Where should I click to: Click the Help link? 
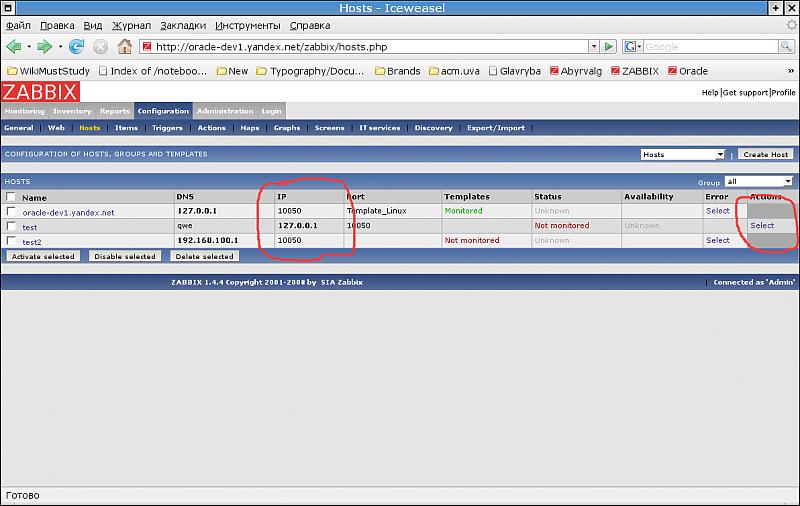coord(710,92)
